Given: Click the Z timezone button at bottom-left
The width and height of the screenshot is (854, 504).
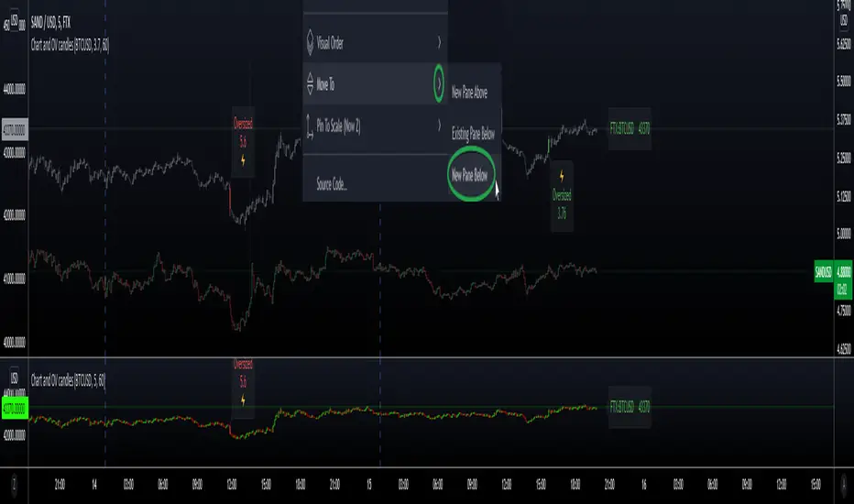Looking at the screenshot, I should point(14,484).
